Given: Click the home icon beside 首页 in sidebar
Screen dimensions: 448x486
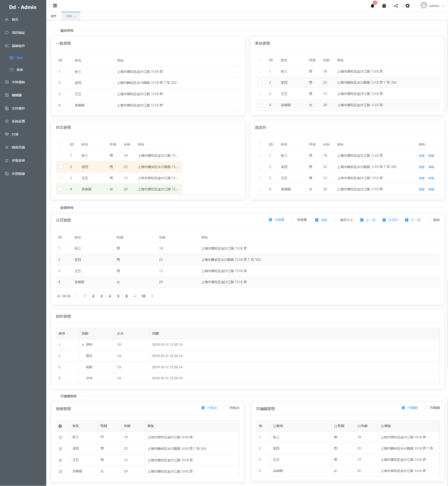Looking at the screenshot, I should click(x=7, y=20).
